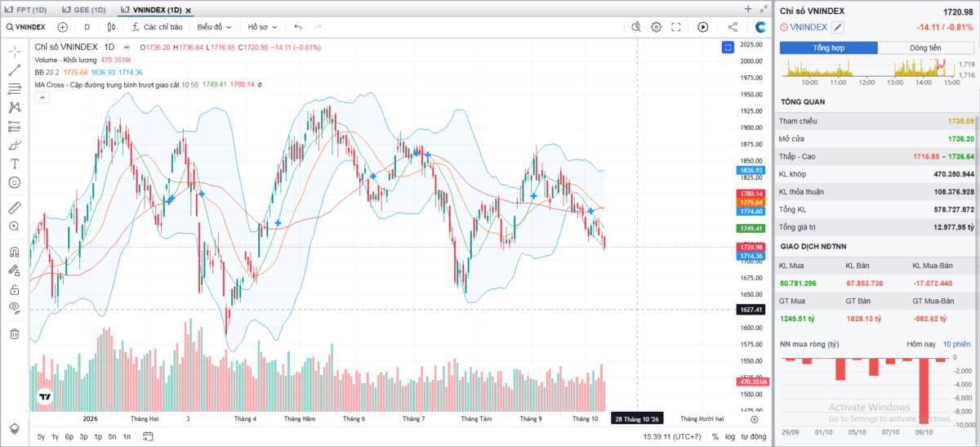Image resolution: width=980 pixels, height=447 pixels.
Task: Select the brush drawing tool
Action: (x=14, y=145)
